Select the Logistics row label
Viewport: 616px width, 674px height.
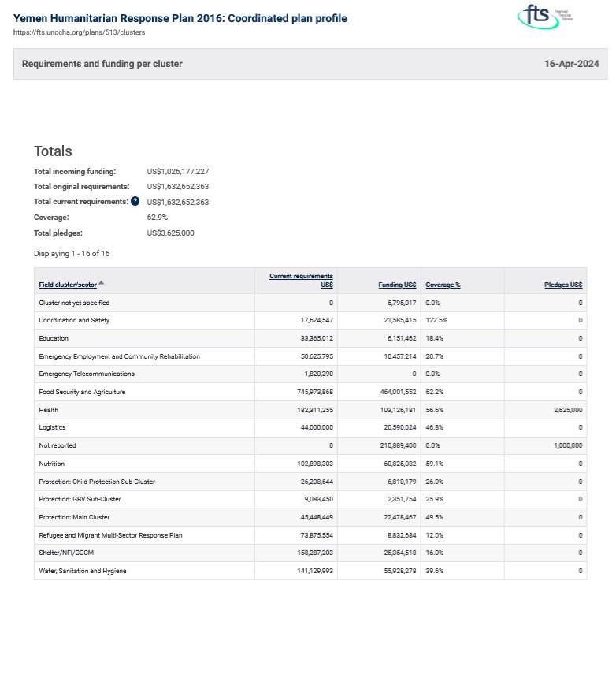[52, 428]
